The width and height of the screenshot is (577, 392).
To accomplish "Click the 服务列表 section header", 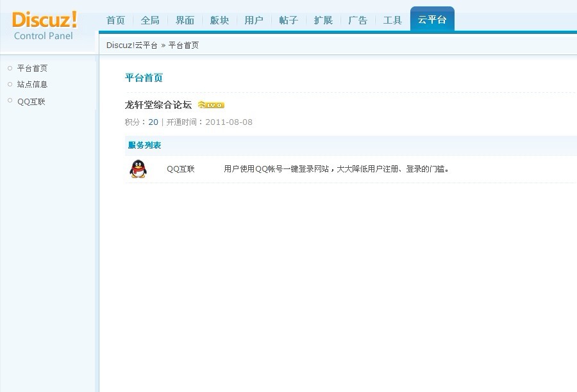I will (x=145, y=145).
